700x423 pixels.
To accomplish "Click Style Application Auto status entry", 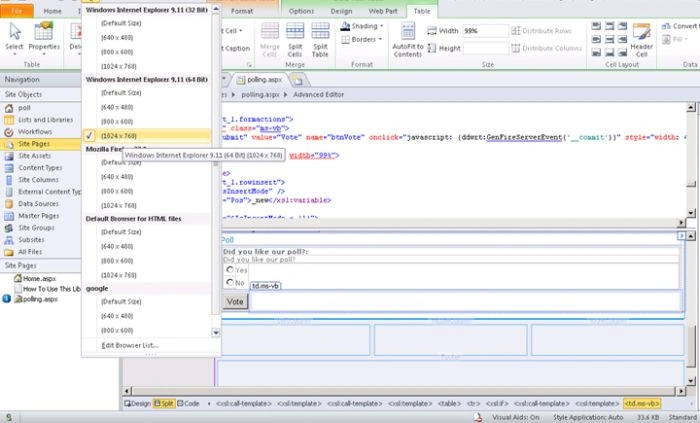I will coord(588,417).
